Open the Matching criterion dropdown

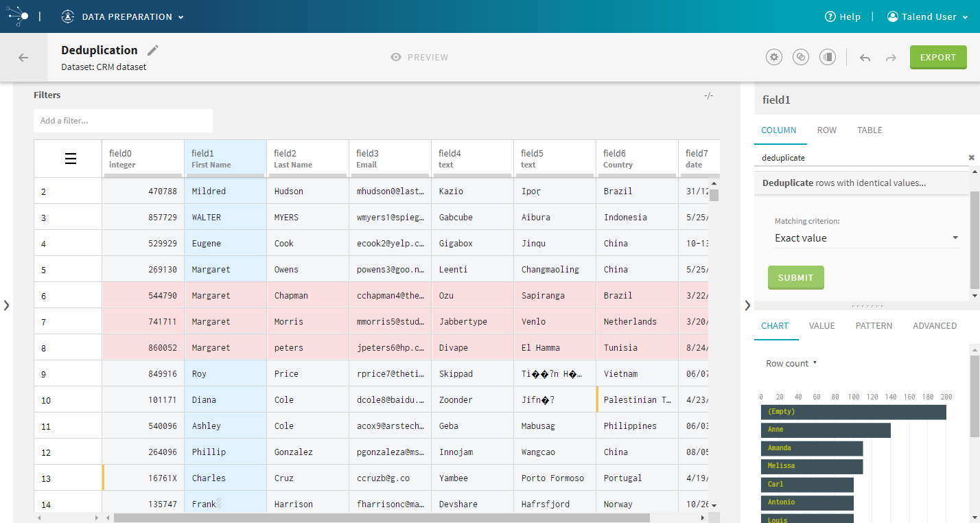pyautogui.click(x=867, y=238)
